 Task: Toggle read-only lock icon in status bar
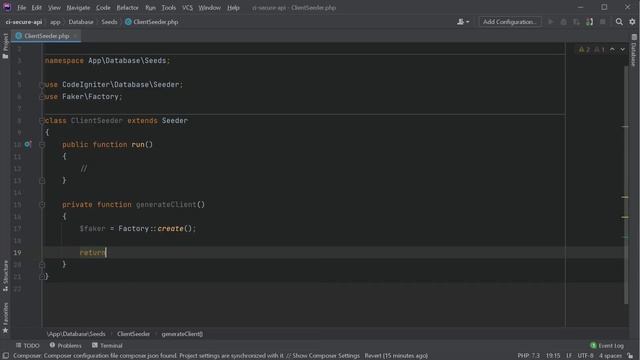tap(631, 356)
